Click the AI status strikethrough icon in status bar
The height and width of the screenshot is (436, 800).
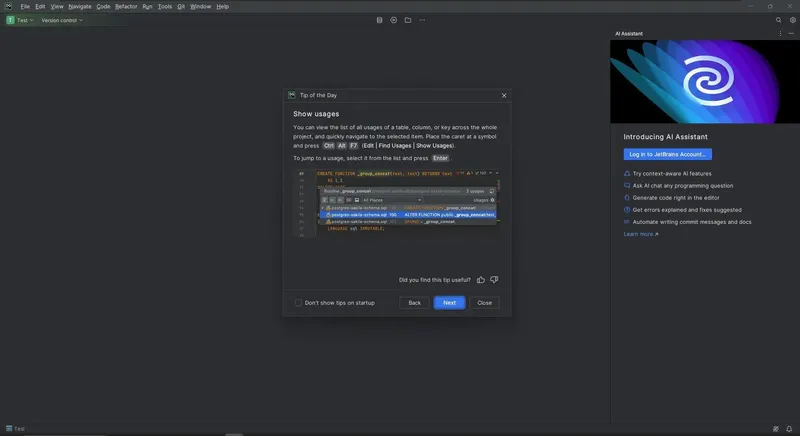776,429
